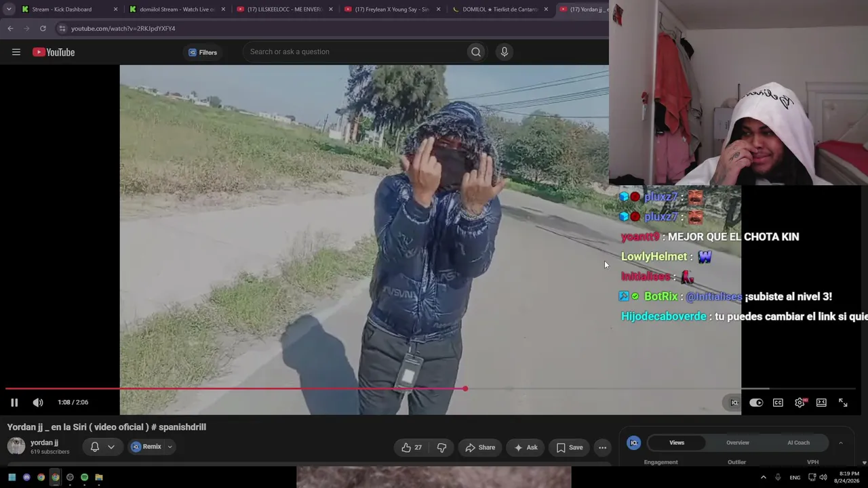
Task: Mute the video volume
Action: click(38, 403)
